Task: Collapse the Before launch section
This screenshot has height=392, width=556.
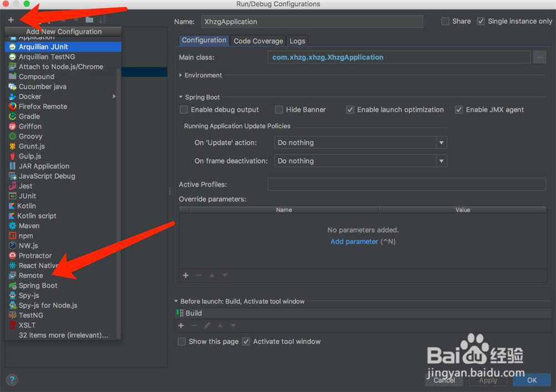Action: click(x=176, y=301)
